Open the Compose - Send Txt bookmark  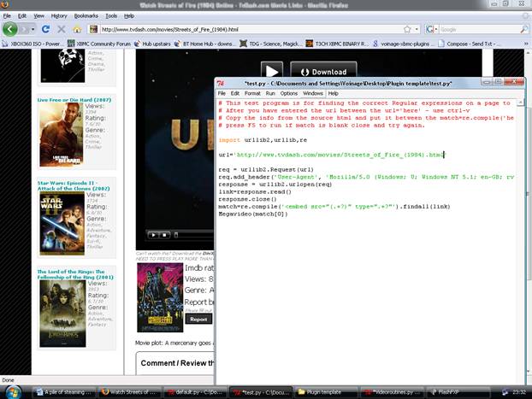coord(469,44)
